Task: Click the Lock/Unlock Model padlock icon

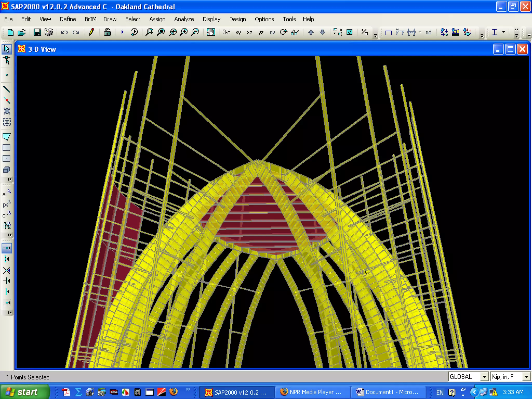Action: pos(107,32)
